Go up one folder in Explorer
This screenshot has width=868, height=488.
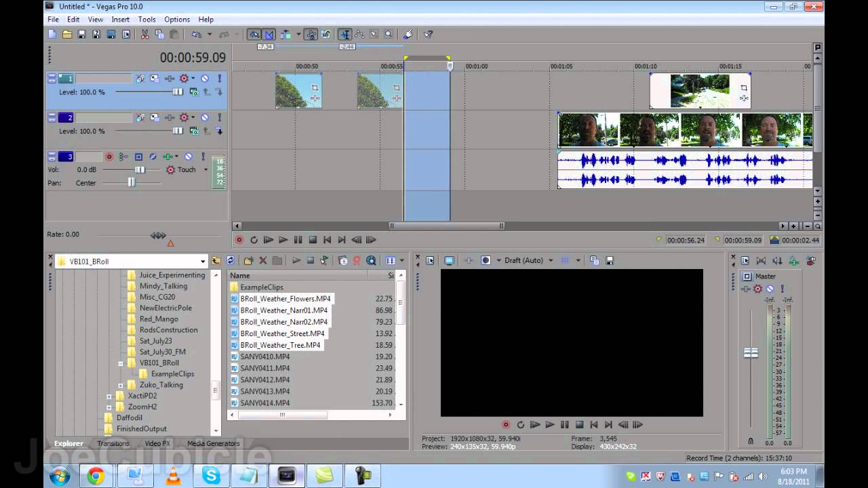(216, 260)
